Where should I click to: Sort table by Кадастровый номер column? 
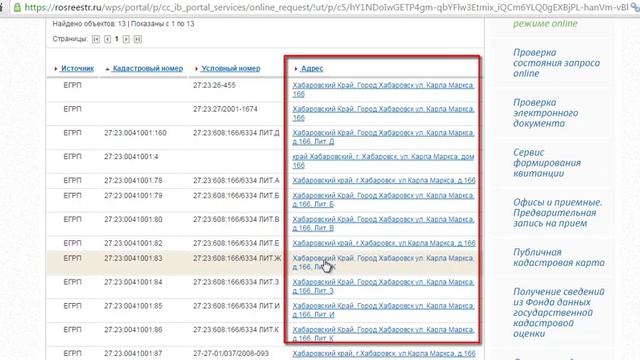pyautogui.click(x=148, y=69)
